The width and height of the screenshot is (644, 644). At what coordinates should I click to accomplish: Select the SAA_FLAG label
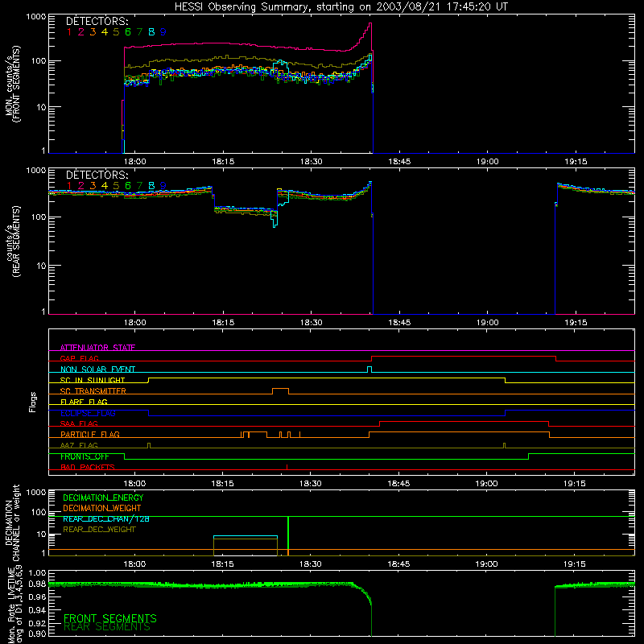point(79,423)
